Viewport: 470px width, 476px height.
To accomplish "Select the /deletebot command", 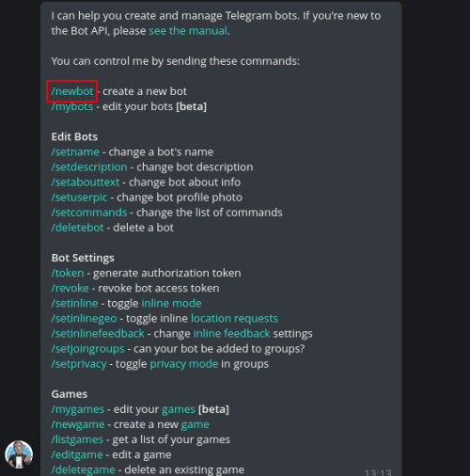I will click(x=77, y=228).
